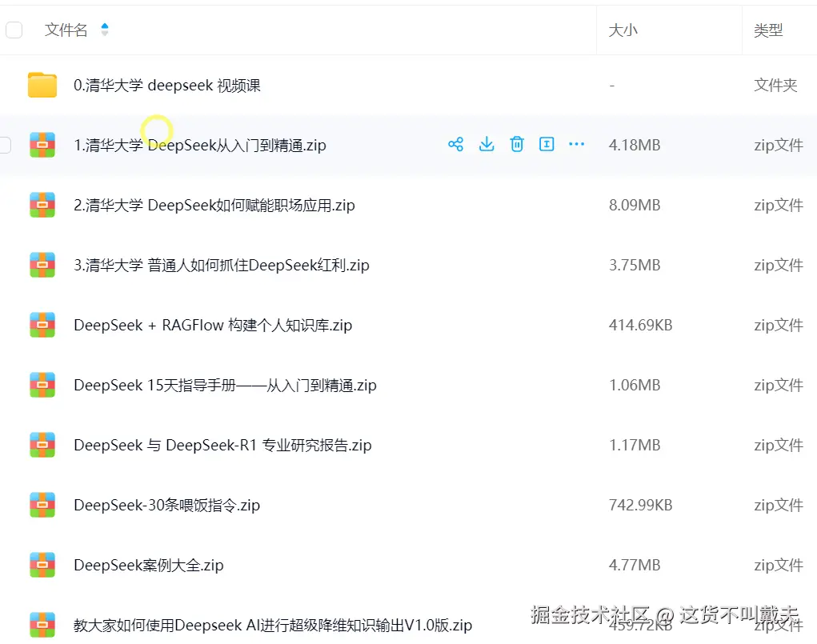Click the 414.69KB size value
817x644 pixels.
pyautogui.click(x=640, y=325)
